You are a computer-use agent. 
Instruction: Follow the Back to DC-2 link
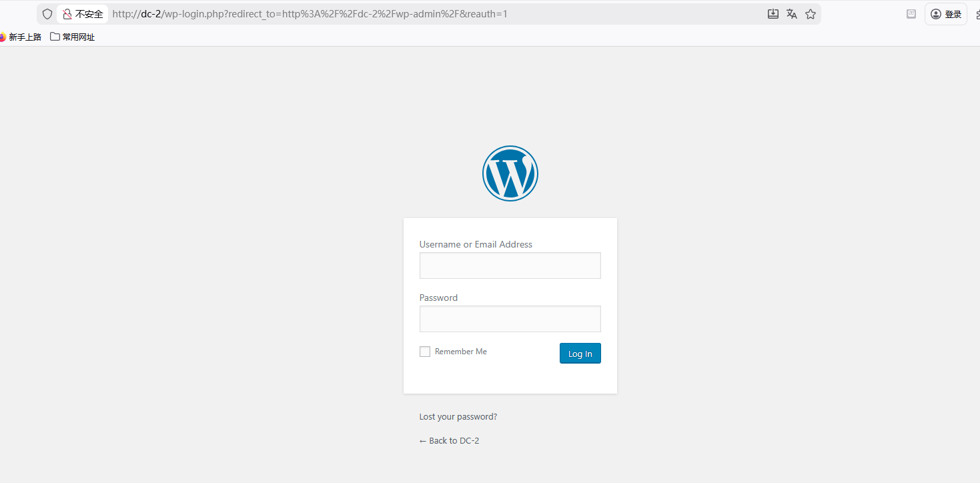(450, 441)
